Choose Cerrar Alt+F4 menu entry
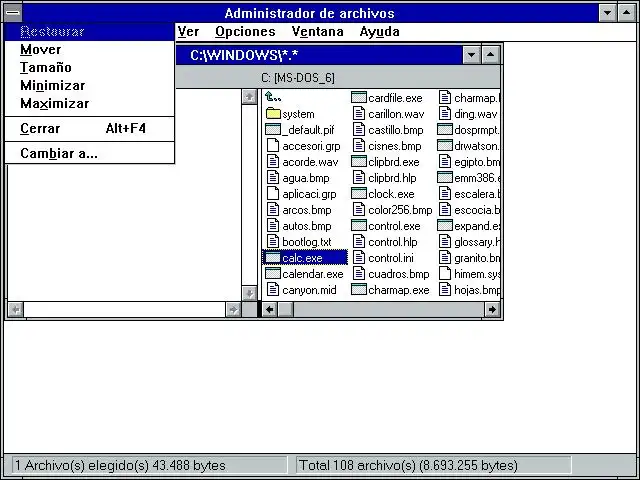640x480 pixels. (90, 129)
